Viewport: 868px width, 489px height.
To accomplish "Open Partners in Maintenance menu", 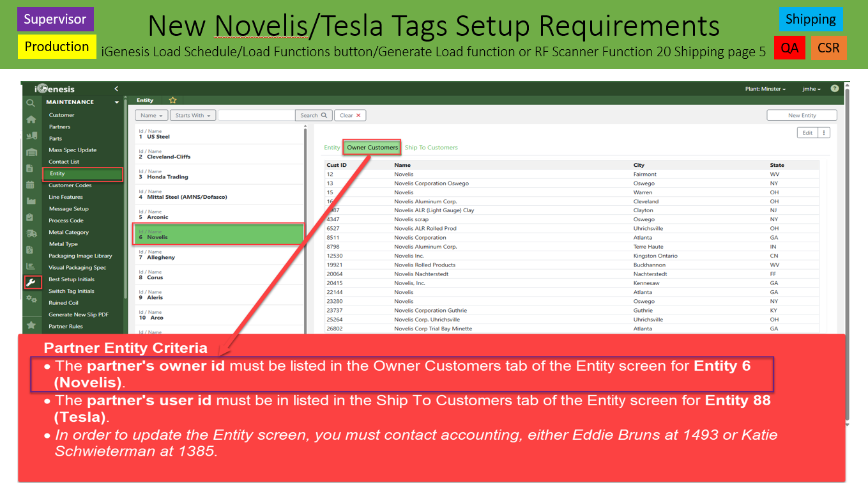I will [60, 127].
